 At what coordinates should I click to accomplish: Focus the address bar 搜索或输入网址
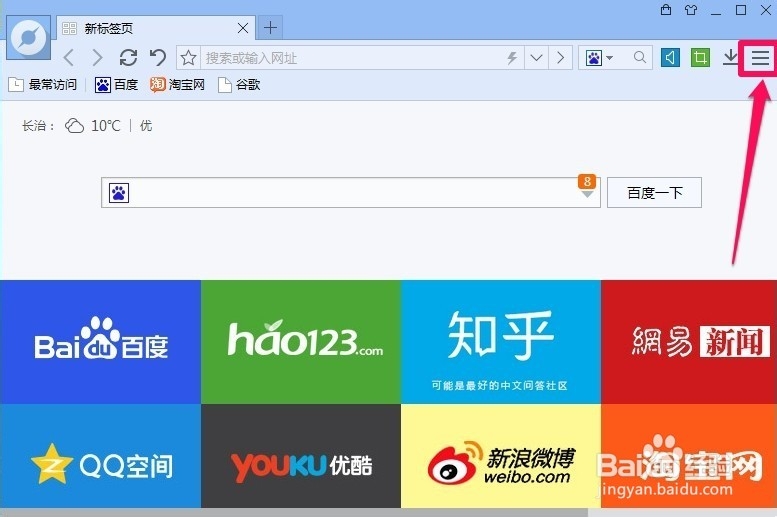[352, 58]
